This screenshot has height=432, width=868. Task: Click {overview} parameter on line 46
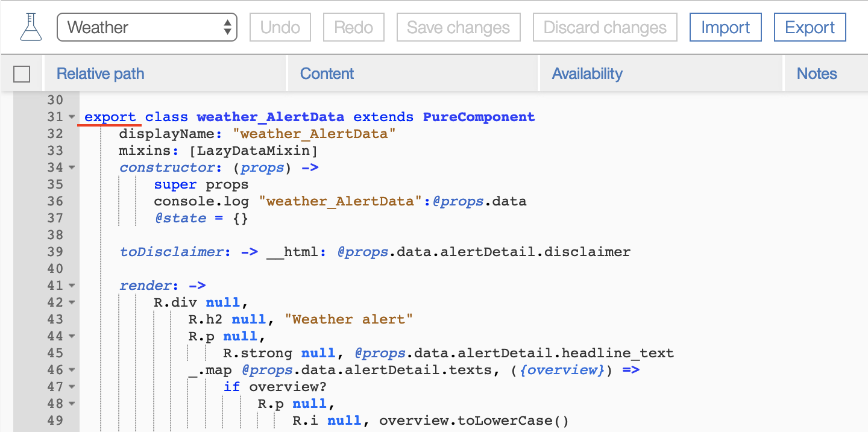click(x=562, y=370)
